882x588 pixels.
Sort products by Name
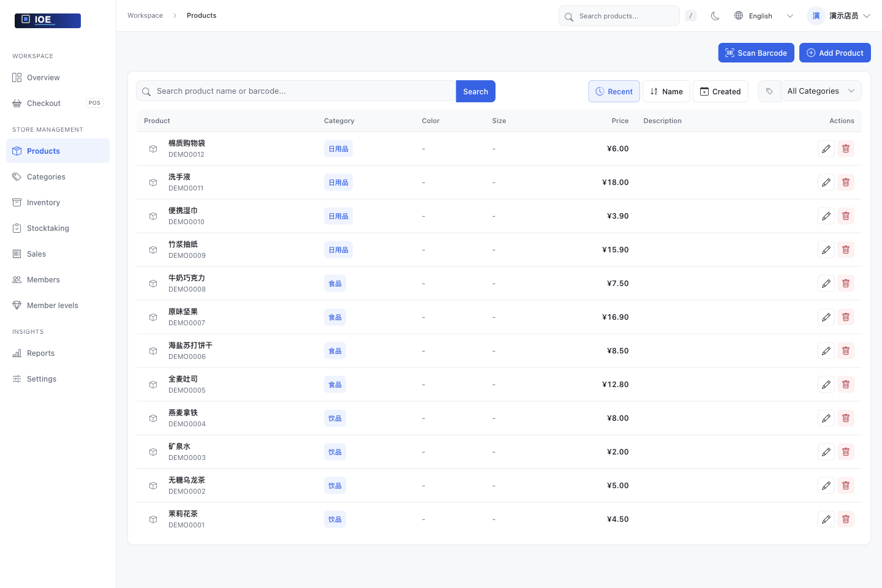pos(666,91)
